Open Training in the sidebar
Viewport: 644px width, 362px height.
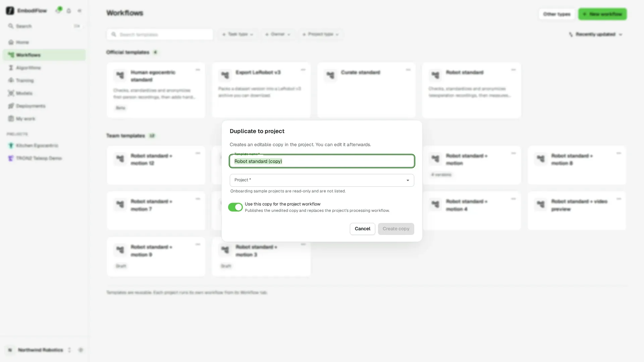(x=44, y=80)
